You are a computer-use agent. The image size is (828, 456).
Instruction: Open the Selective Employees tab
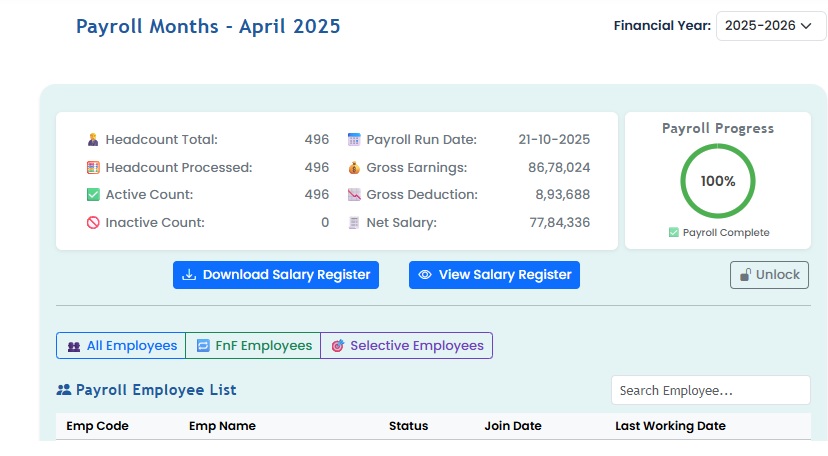(x=406, y=346)
